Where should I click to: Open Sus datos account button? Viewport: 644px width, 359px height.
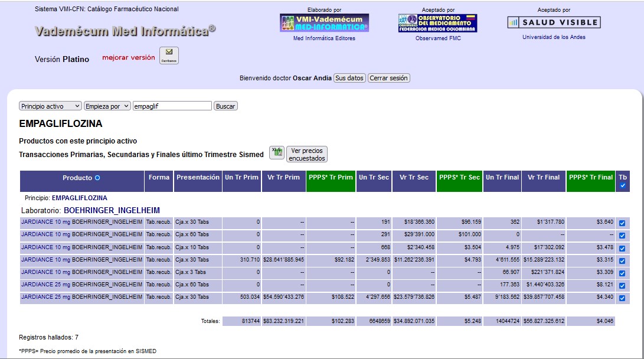click(x=349, y=78)
